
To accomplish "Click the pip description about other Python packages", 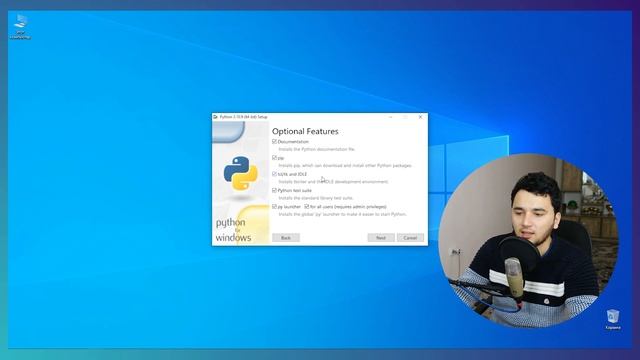I will click(345, 166).
